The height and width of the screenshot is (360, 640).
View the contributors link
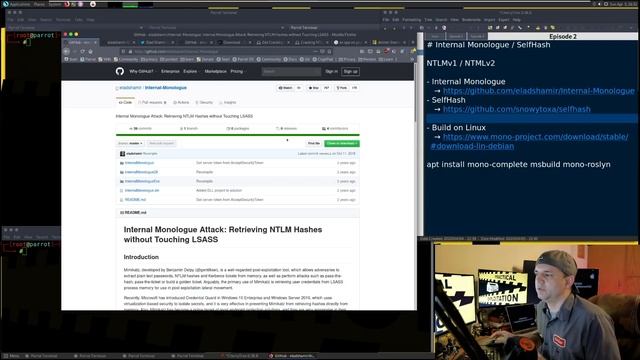click(335, 129)
